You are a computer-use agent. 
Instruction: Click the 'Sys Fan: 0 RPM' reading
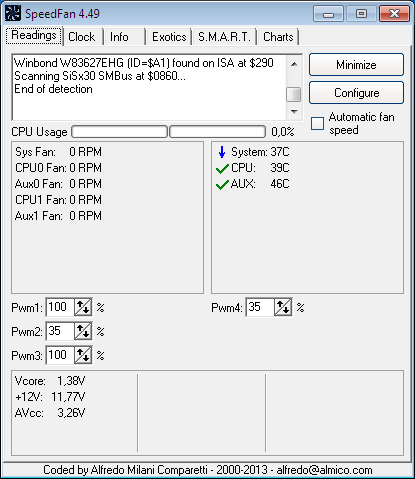pos(58,152)
